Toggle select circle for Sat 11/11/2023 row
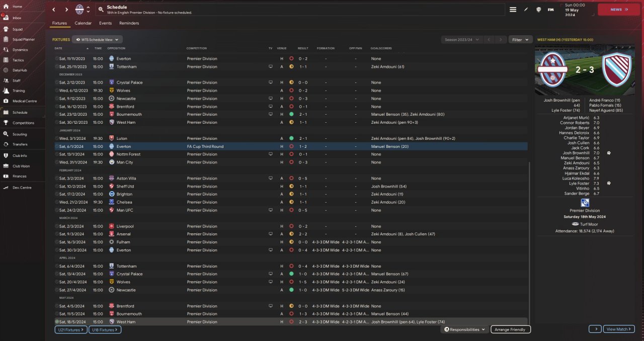This screenshot has height=341, width=644. coord(57,58)
